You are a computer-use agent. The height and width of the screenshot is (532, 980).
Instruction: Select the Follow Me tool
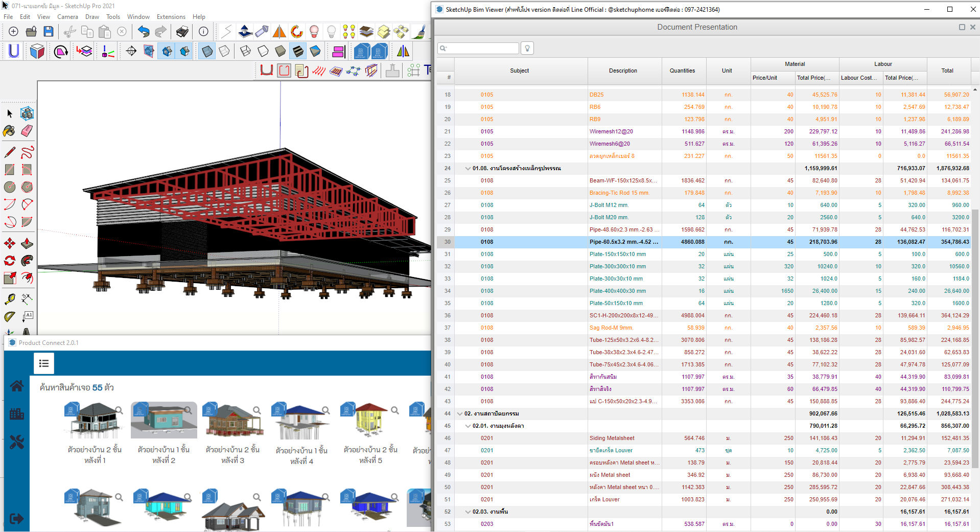pos(27,261)
